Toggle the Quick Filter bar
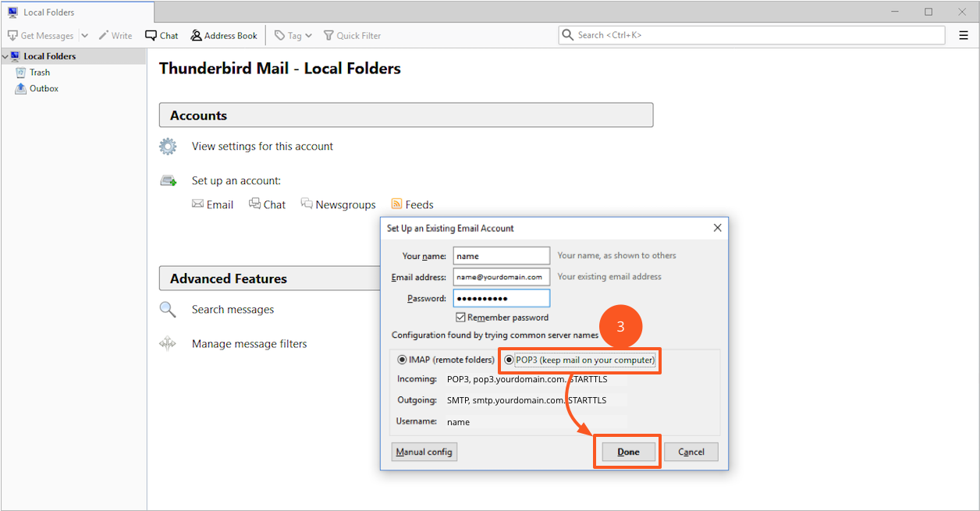 (353, 36)
